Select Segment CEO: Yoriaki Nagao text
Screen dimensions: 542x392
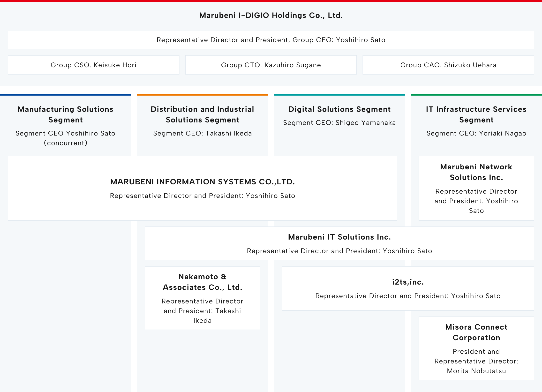click(x=476, y=133)
